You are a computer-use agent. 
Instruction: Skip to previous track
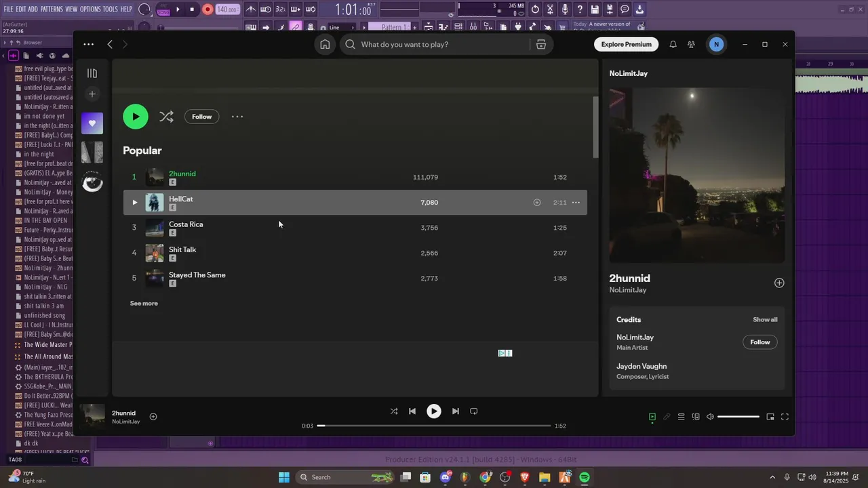coord(412,411)
